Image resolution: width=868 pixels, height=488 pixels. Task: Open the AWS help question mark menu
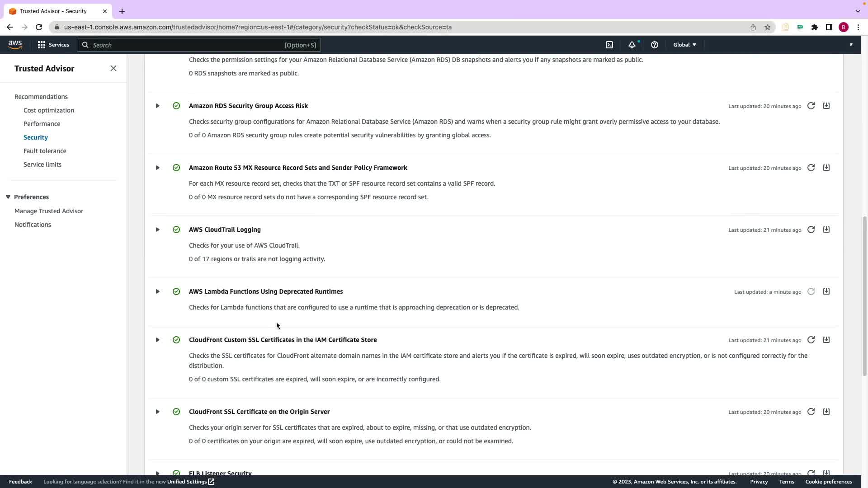pos(654,45)
